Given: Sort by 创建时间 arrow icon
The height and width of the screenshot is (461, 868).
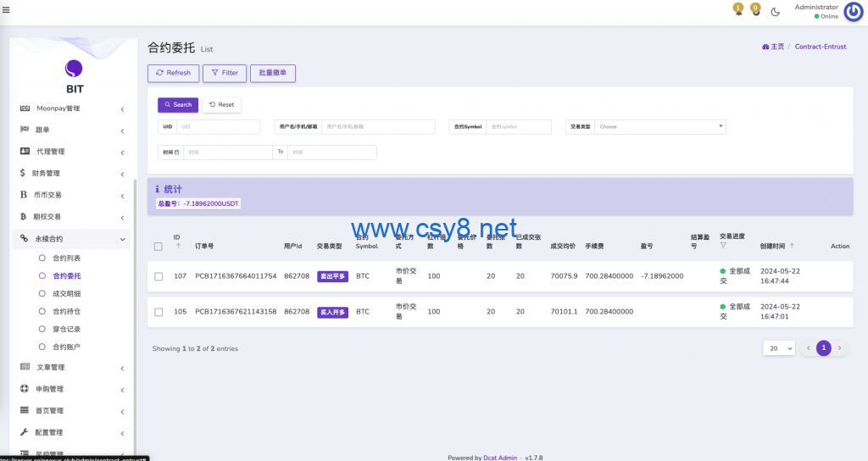Looking at the screenshot, I should (x=792, y=246).
